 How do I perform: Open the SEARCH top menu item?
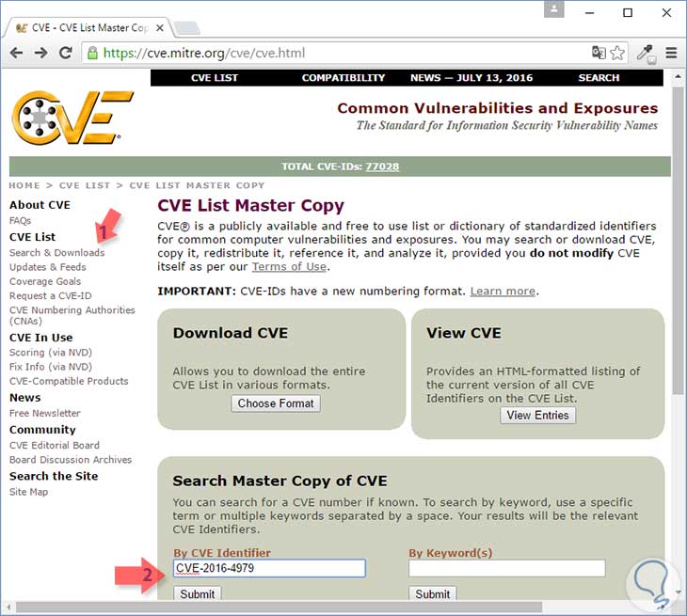[599, 78]
